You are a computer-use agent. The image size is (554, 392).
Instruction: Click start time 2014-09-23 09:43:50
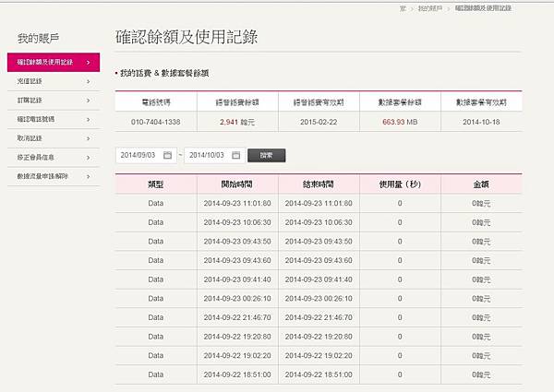[x=237, y=242]
